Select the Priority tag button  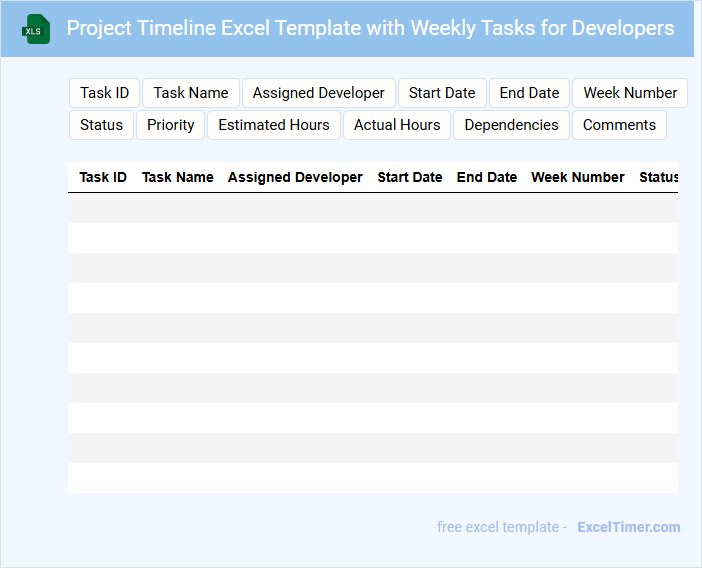click(x=171, y=125)
